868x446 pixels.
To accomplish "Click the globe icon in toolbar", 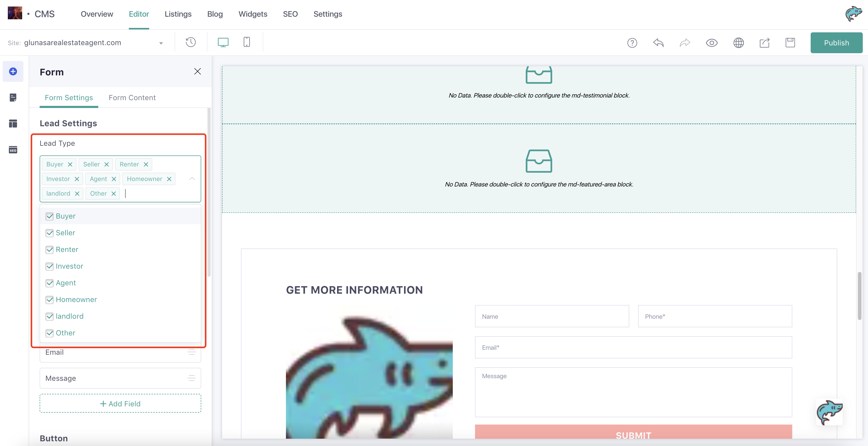I will [x=738, y=43].
